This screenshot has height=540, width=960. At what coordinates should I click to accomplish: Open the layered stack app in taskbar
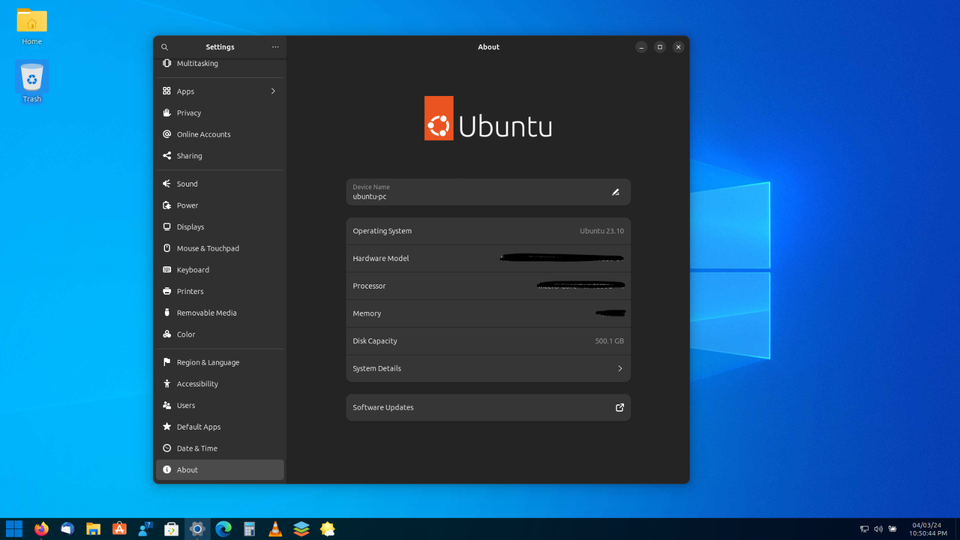pyautogui.click(x=301, y=528)
